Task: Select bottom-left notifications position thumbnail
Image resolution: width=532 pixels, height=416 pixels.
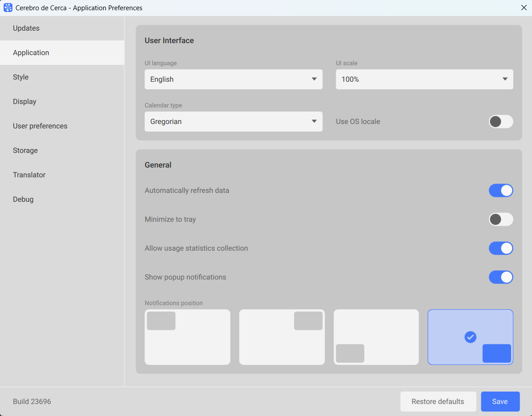Action: 376,337
